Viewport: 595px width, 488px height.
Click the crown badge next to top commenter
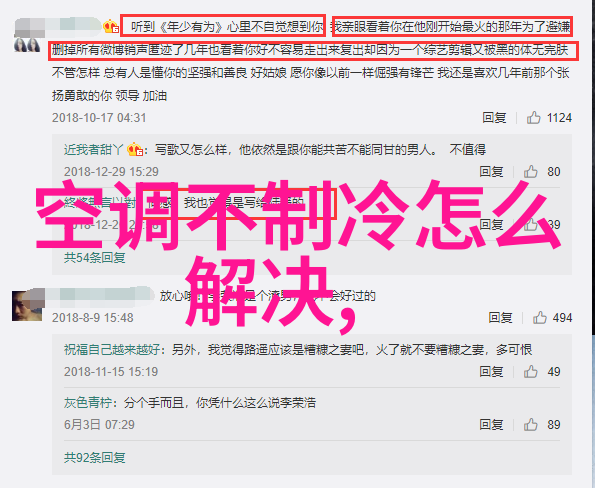[x=111, y=26]
